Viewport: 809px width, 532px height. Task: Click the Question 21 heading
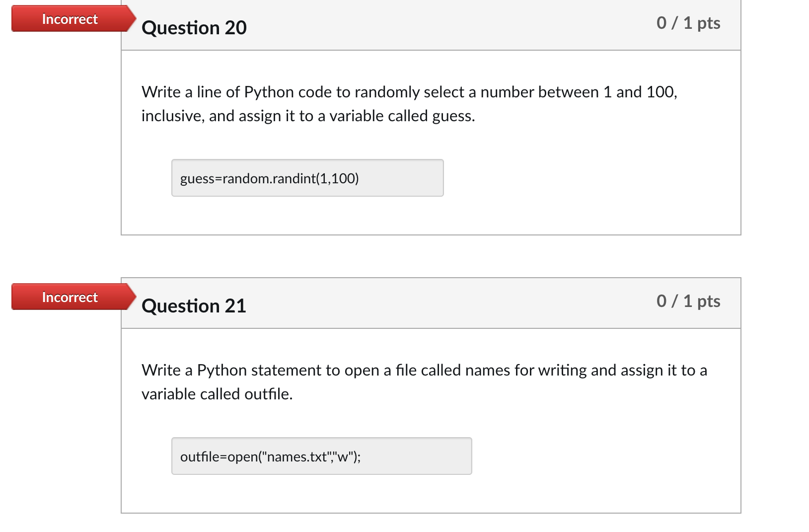(194, 306)
